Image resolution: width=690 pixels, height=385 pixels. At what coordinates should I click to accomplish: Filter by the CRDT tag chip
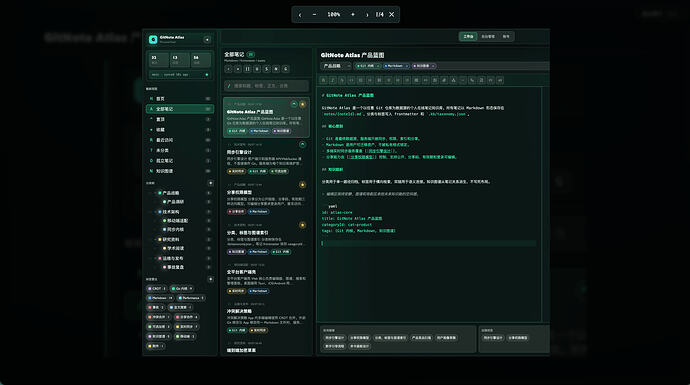click(x=157, y=289)
